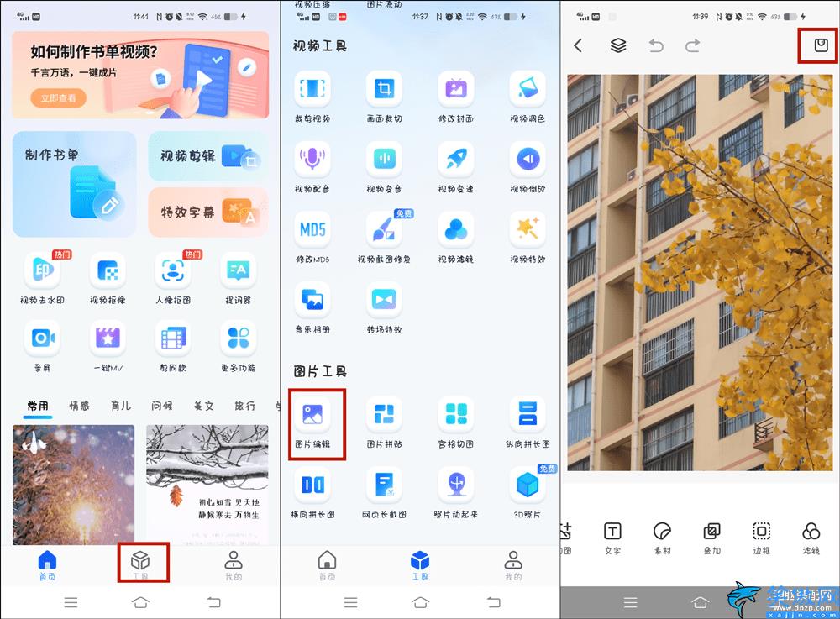840x619 pixels.
Task: Select the 问候 category tab
Action: tap(162, 407)
